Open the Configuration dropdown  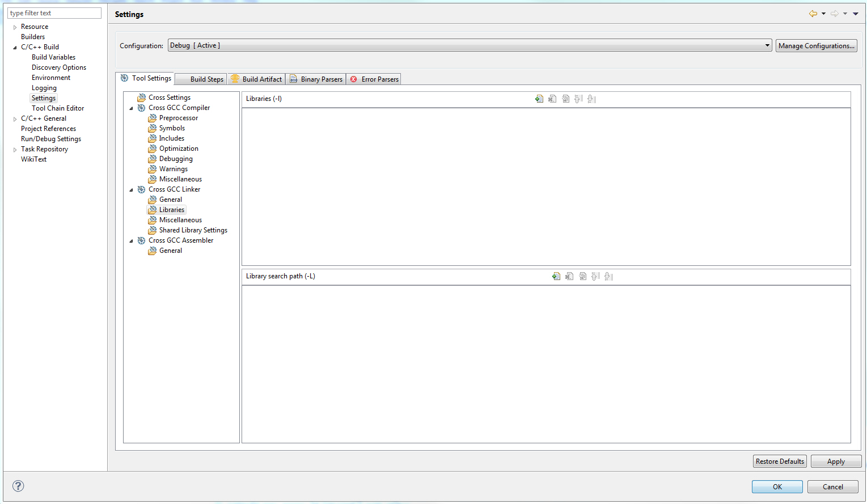470,45
